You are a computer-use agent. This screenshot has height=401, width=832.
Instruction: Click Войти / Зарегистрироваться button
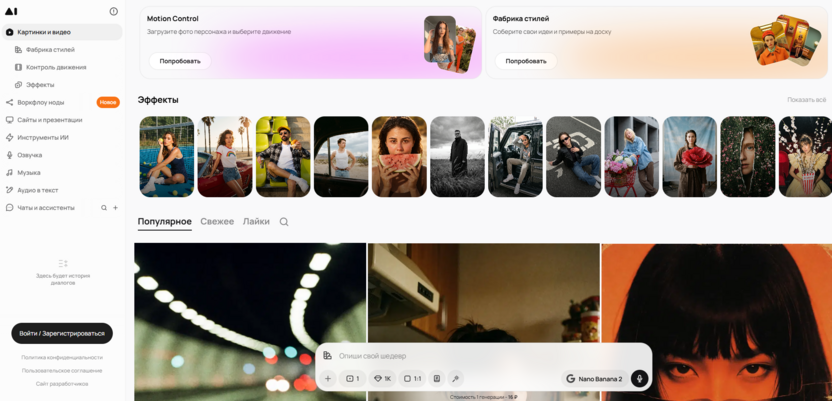tap(62, 334)
